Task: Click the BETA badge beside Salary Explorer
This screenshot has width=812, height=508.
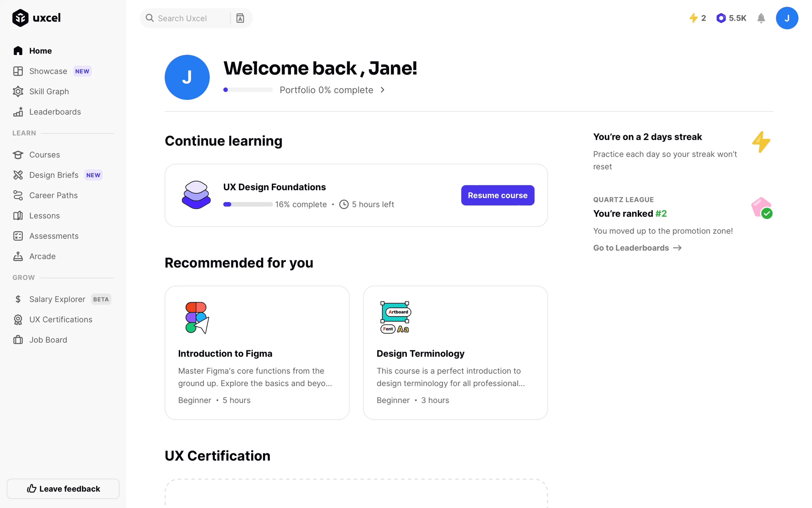Action: coord(101,299)
